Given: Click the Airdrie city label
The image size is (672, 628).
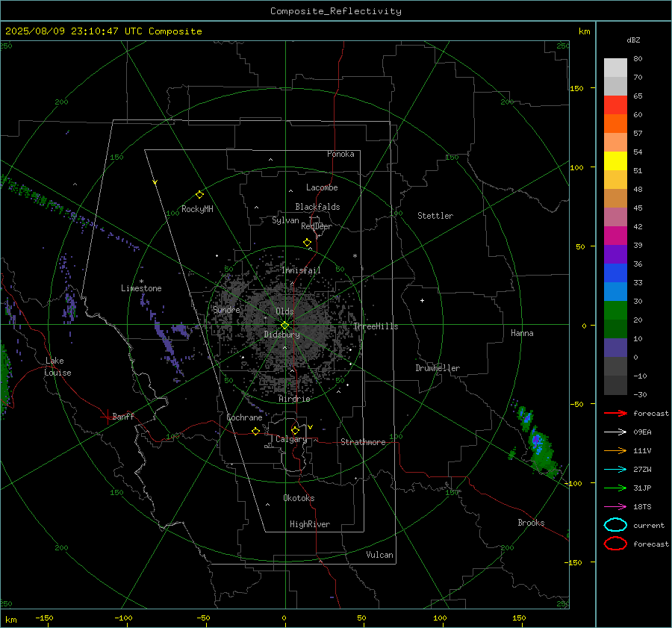Looking at the screenshot, I should tap(294, 399).
